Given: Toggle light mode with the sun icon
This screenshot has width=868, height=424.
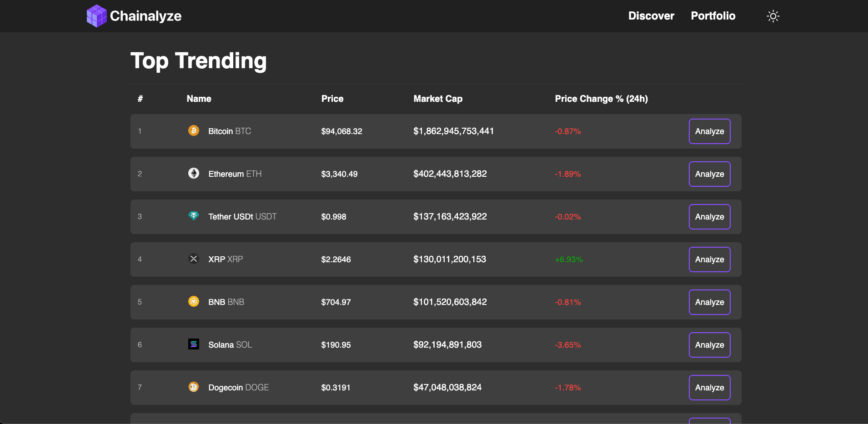Looking at the screenshot, I should tap(773, 16).
